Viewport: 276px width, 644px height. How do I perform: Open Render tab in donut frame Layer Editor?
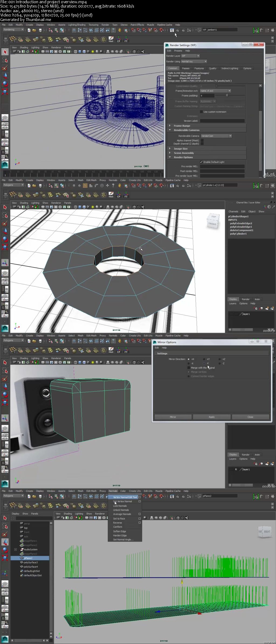(246, 299)
